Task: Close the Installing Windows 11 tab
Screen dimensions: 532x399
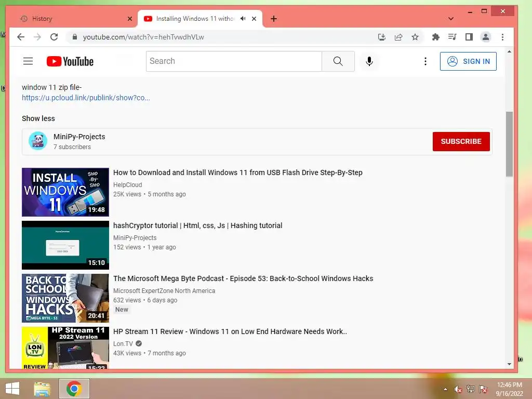Action: click(x=254, y=19)
